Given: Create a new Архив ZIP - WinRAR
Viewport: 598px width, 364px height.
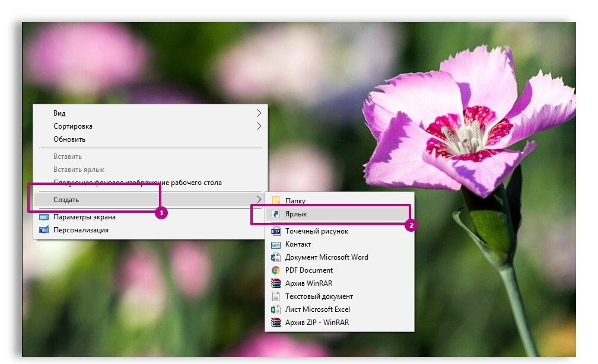Looking at the screenshot, I should tap(339, 323).
